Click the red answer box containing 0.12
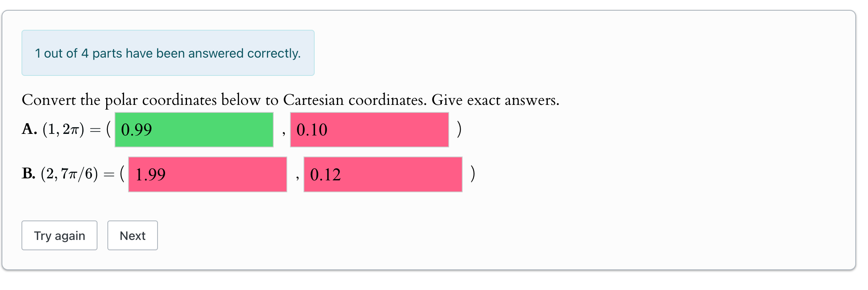Image resolution: width=868 pixels, height=290 pixels. (383, 174)
